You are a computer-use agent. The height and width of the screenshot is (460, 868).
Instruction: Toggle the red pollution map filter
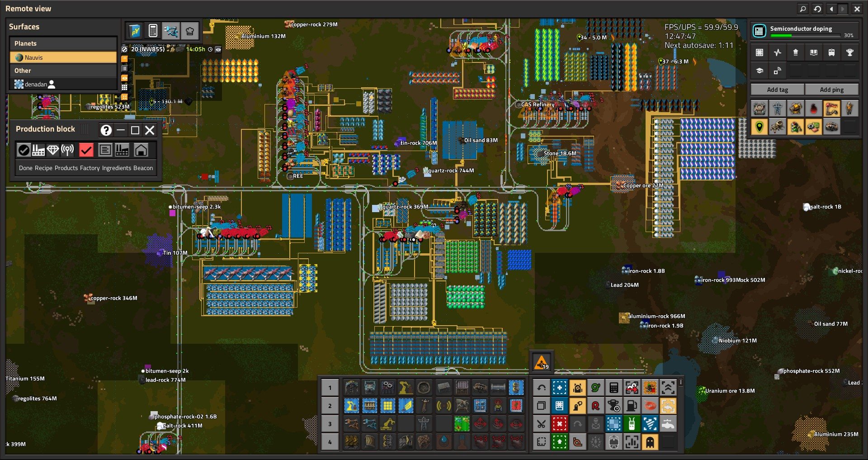(814, 109)
